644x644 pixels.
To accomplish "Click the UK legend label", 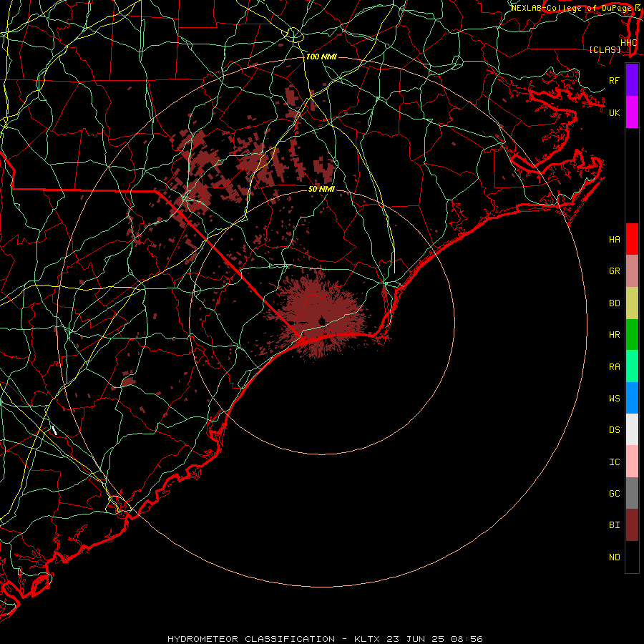I will (614, 112).
